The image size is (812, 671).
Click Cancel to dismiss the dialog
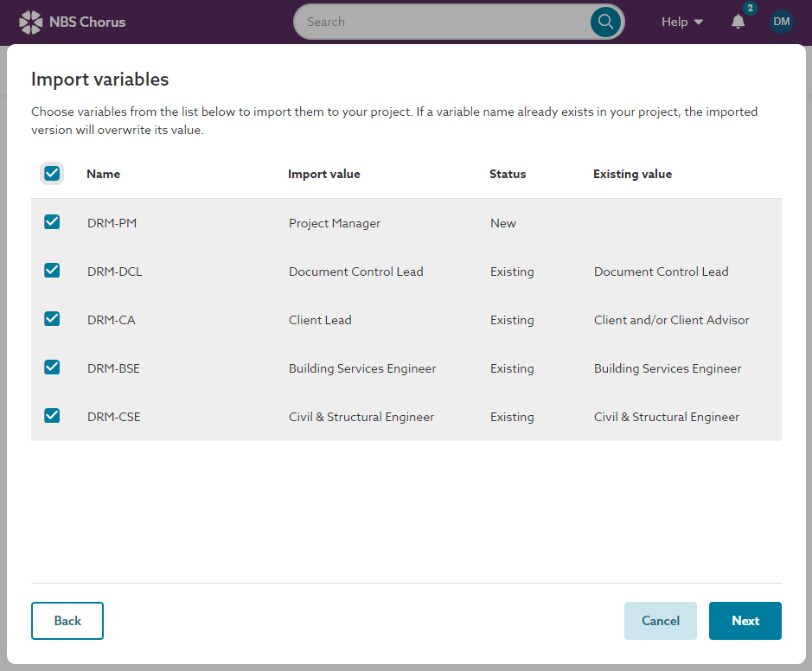660,621
